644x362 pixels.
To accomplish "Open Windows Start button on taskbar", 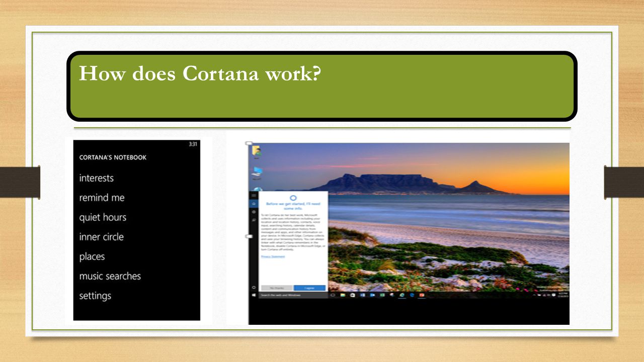I will [254, 295].
